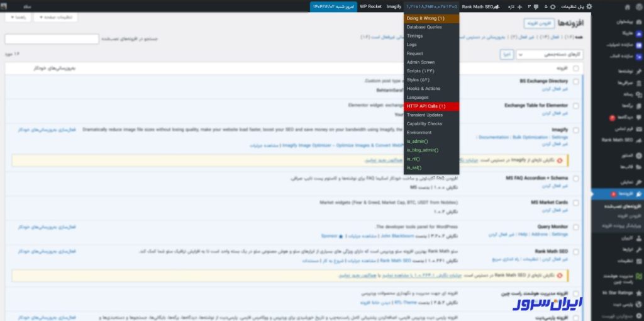Click the updates refresh icon in admin bar
This screenshot has height=321, width=644.
click(x=552, y=6)
